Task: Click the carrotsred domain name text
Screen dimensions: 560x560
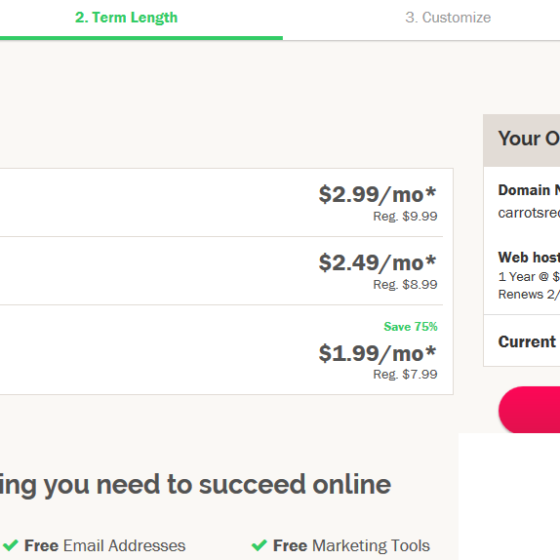Action: click(529, 213)
